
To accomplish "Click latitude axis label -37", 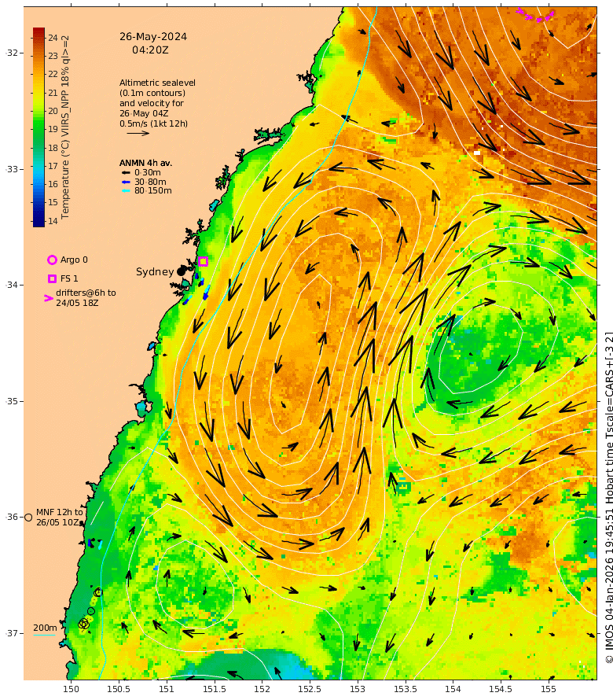I will [x=12, y=633].
